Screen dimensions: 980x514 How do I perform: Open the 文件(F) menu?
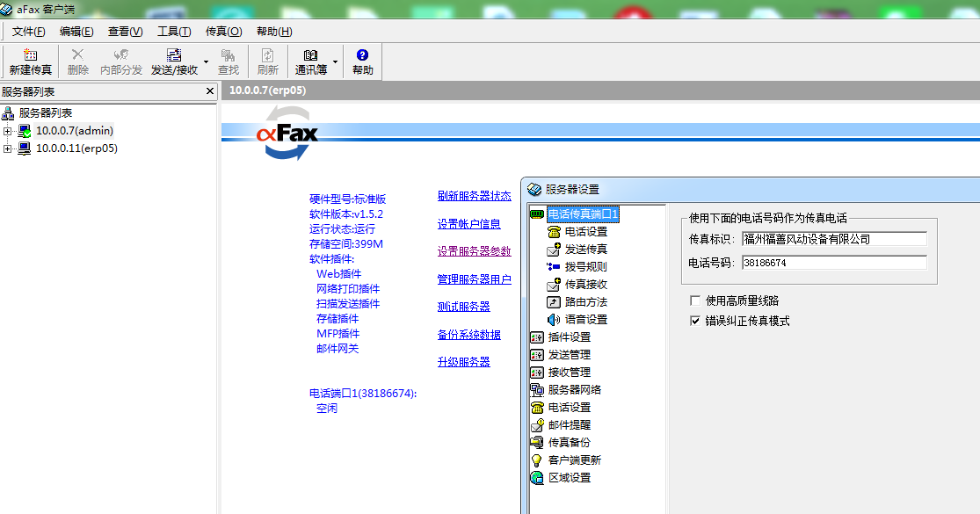[29, 32]
